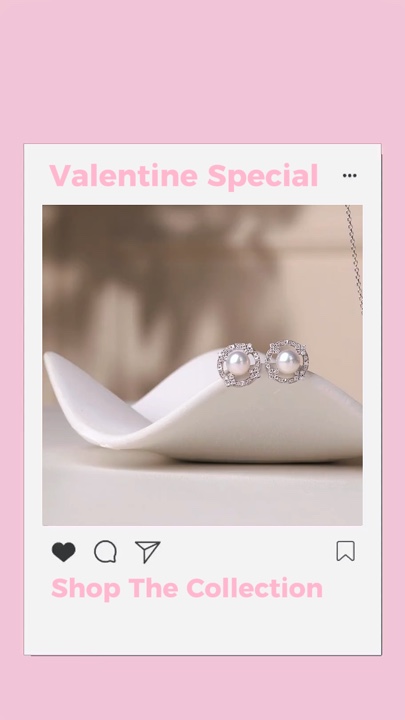Click the blank white area under the caption

point(202,627)
